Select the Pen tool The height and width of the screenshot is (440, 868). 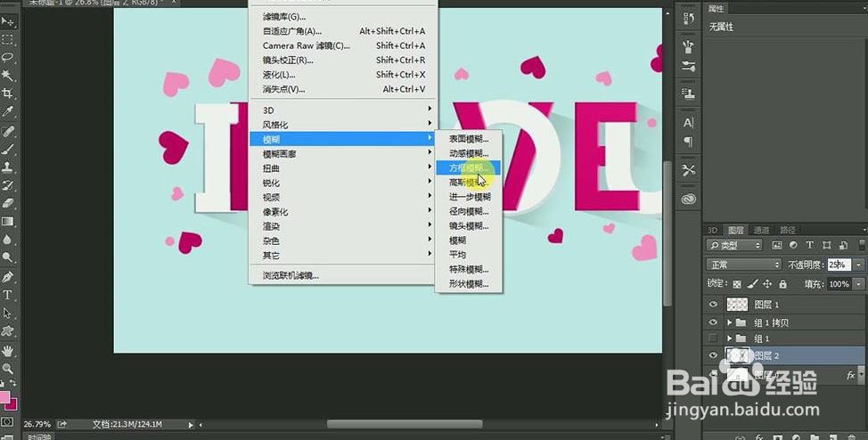click(x=8, y=277)
